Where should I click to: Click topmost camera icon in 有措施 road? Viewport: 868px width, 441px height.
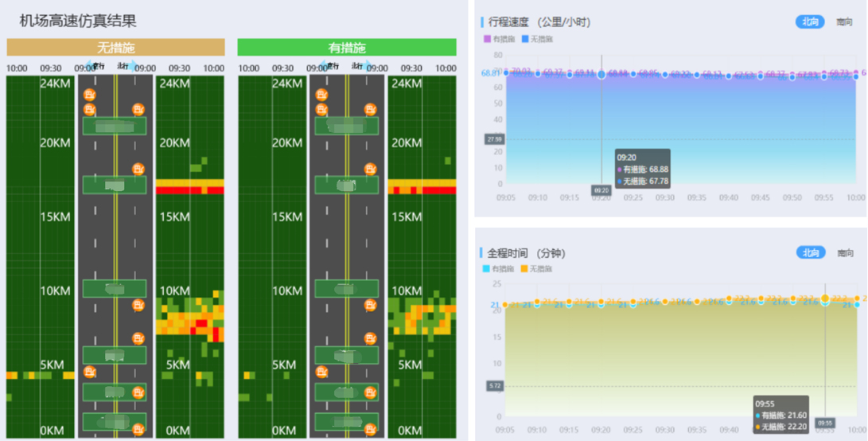pyautogui.click(x=322, y=95)
